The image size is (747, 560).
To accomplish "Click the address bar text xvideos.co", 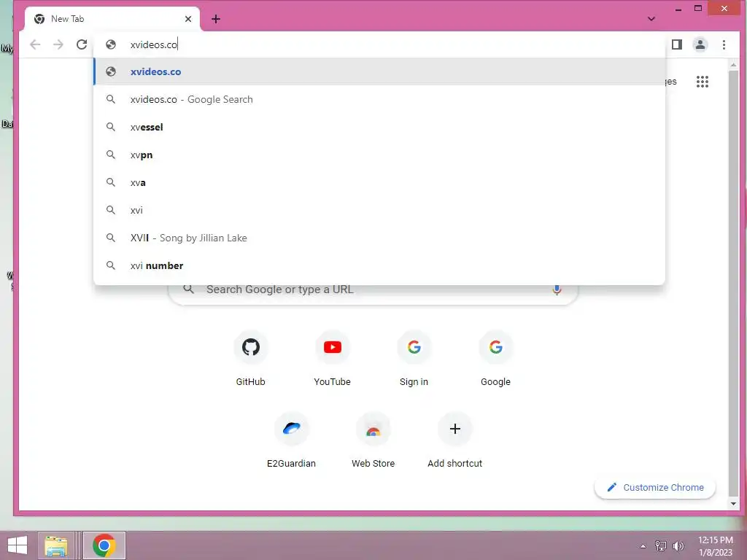I will point(153,44).
